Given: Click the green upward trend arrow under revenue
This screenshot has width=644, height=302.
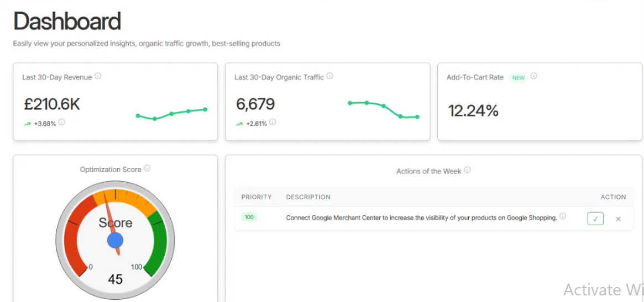Looking at the screenshot, I should tap(27, 124).
